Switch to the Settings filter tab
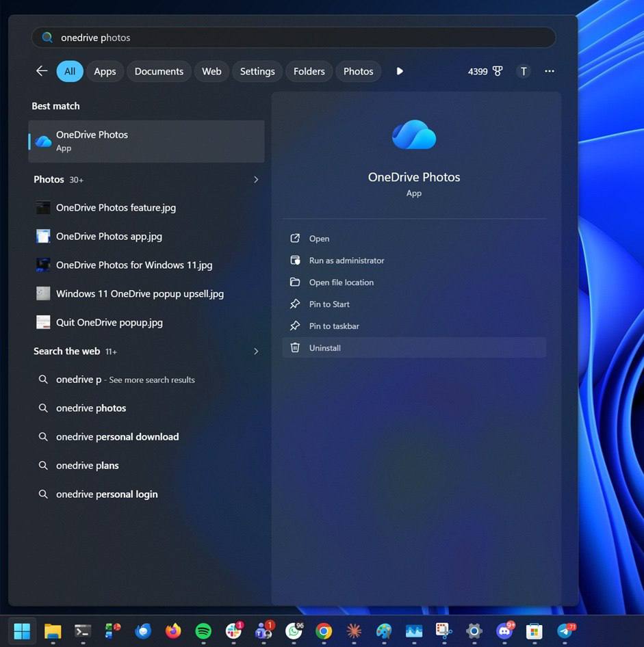The width and height of the screenshot is (644, 647). click(x=257, y=71)
